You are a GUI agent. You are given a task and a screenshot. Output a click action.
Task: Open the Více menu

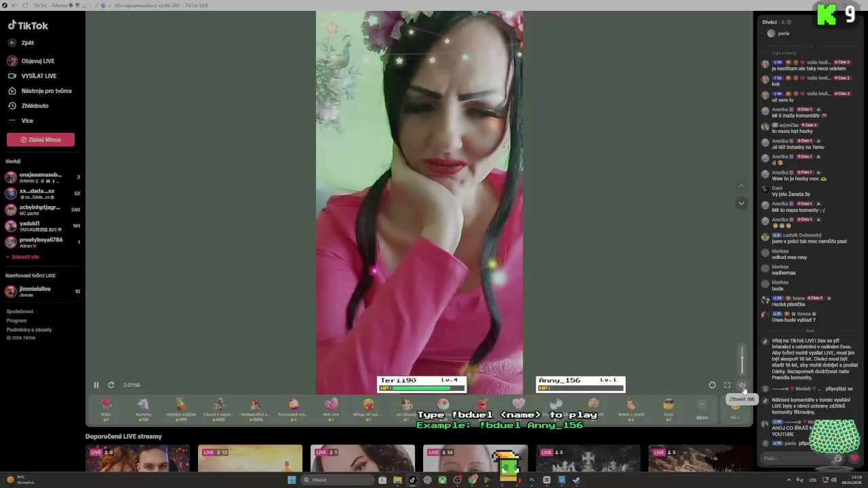coord(20,121)
